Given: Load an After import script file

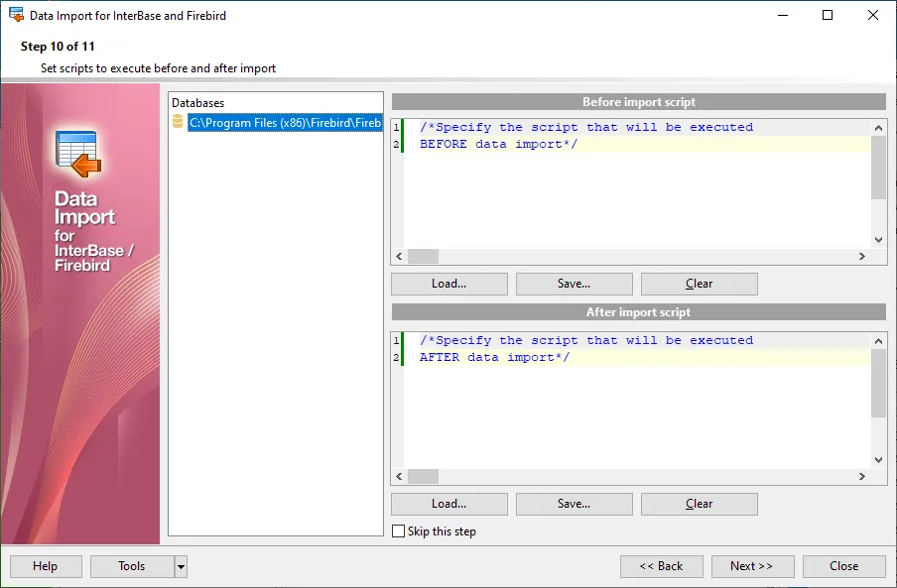Looking at the screenshot, I should 449,504.
